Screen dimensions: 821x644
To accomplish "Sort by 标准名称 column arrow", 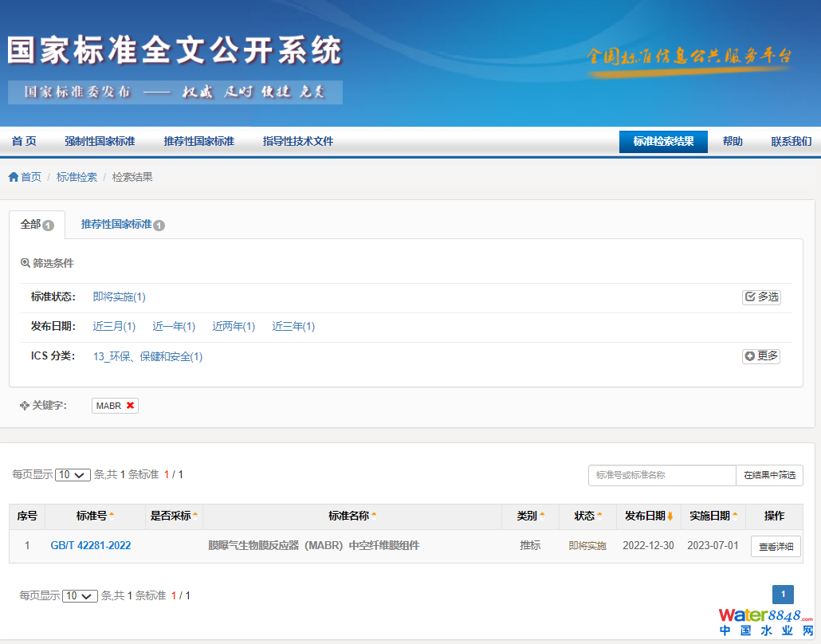I will click(x=374, y=516).
